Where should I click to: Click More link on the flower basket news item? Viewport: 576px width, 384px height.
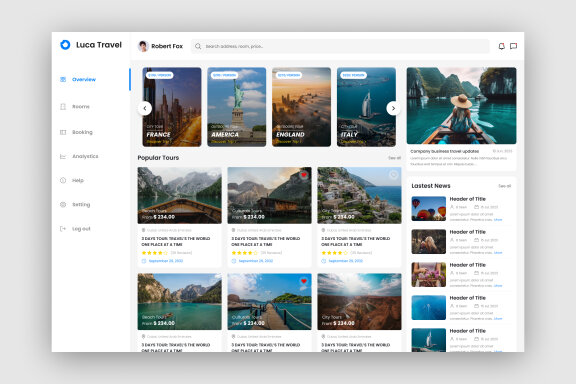498,286
